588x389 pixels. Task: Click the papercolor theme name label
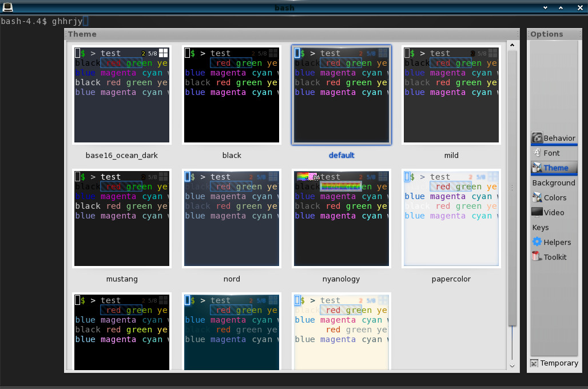451,279
